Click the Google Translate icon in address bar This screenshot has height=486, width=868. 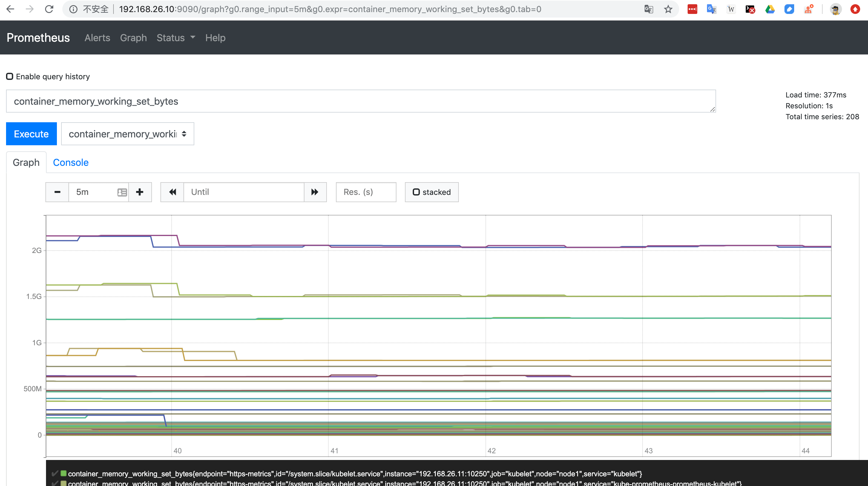coord(649,9)
